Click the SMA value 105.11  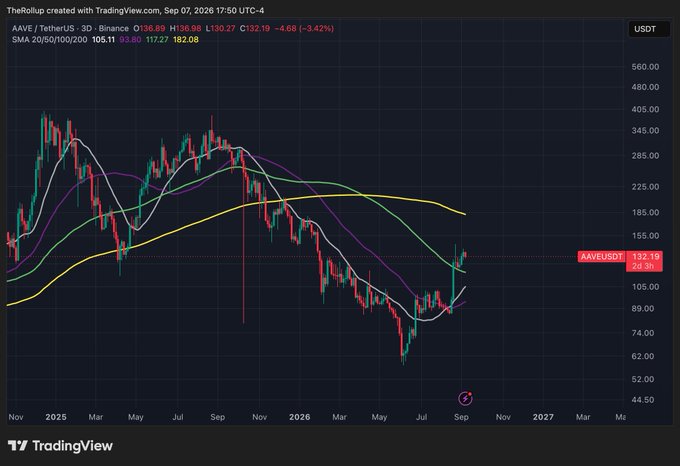[x=103, y=39]
